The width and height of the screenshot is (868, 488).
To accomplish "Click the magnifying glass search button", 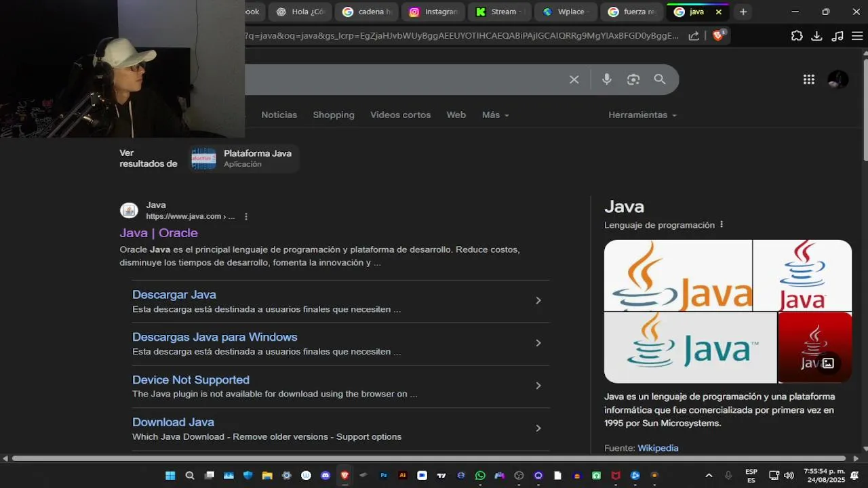I will point(660,80).
